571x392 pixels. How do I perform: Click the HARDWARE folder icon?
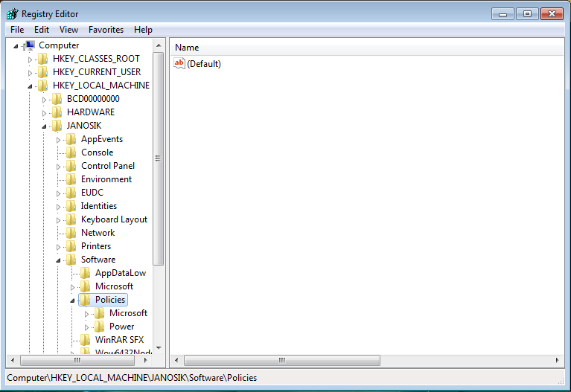pyautogui.click(x=57, y=112)
